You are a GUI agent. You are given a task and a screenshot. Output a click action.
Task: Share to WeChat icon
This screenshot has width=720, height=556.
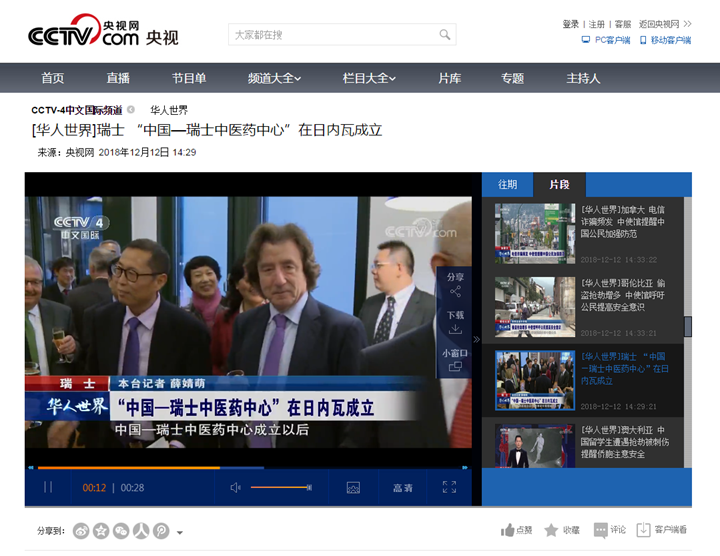(x=121, y=531)
